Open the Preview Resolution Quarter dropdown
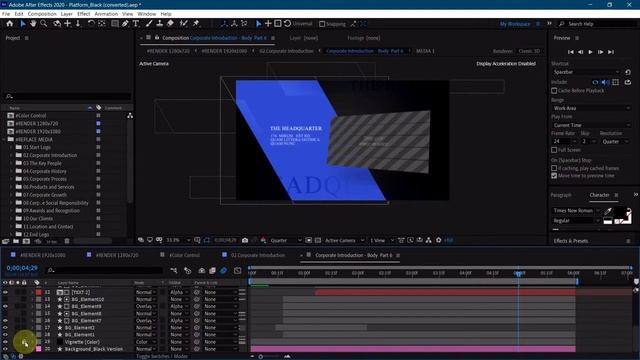The width and height of the screenshot is (640, 360). [x=616, y=142]
